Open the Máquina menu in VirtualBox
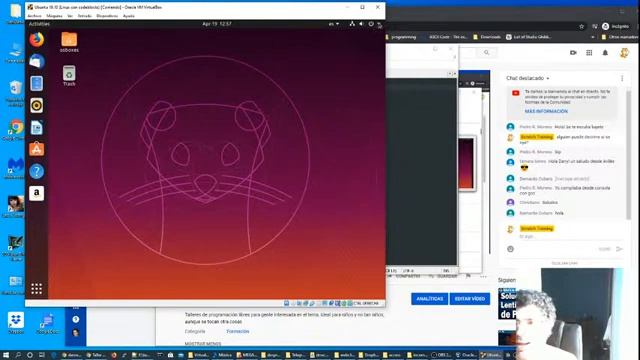The image size is (640, 360). 54,16
